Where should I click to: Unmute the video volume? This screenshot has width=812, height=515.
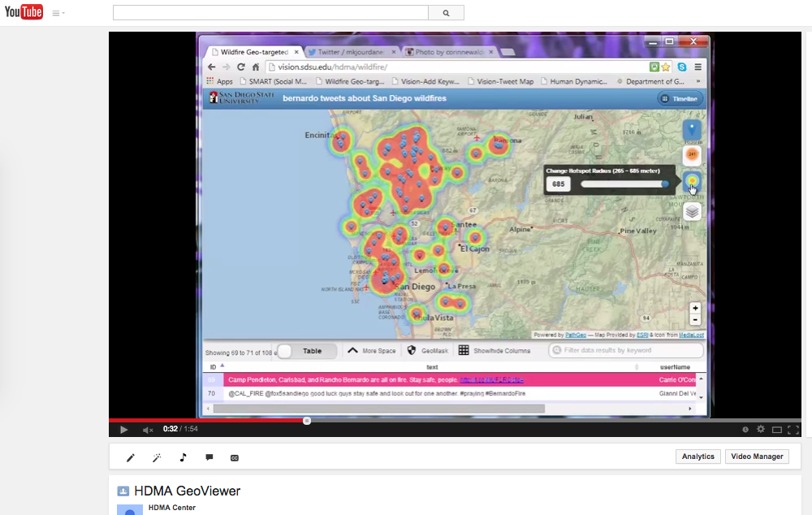coord(148,430)
